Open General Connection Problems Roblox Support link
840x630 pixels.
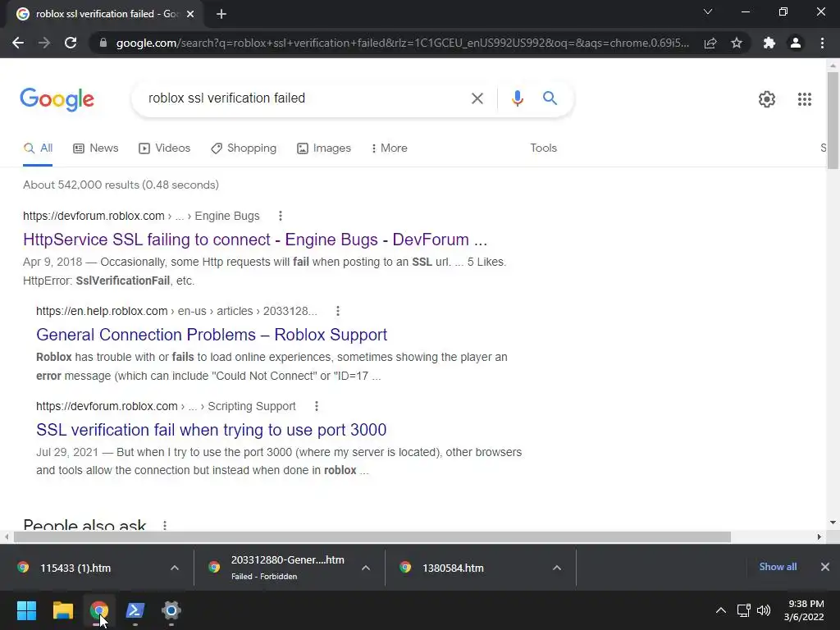[x=212, y=335]
